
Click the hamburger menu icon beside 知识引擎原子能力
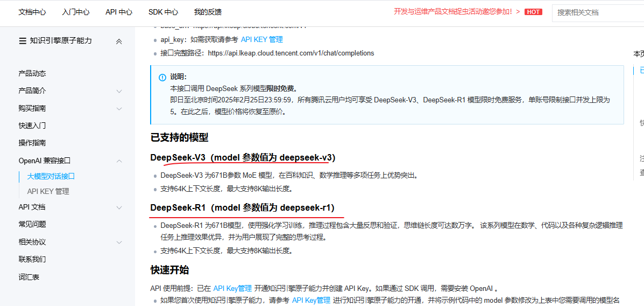coord(23,41)
